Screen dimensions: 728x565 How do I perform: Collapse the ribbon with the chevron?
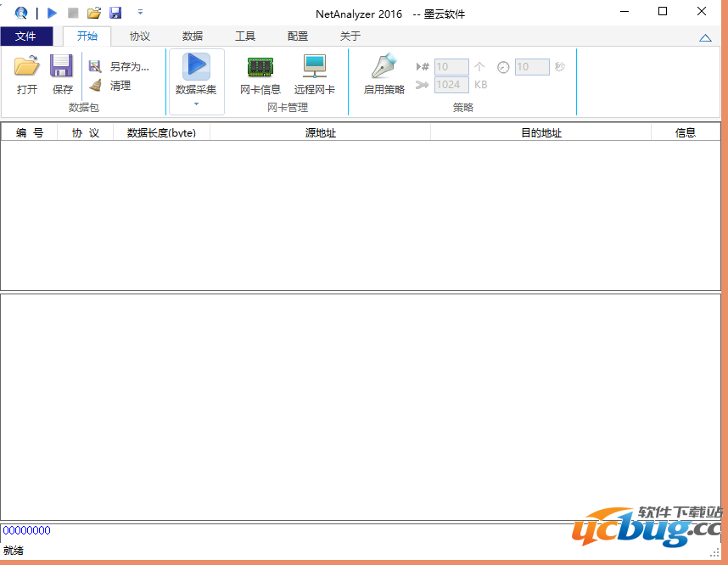coord(704,37)
